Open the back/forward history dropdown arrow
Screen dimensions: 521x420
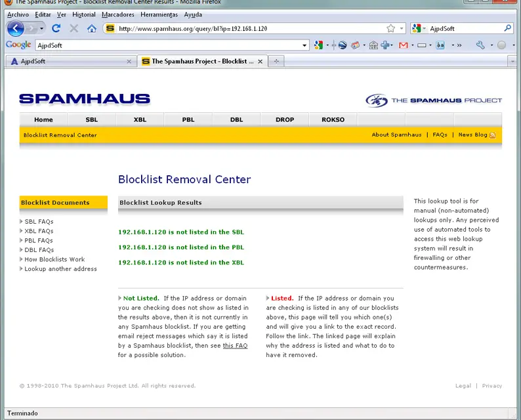coord(41,29)
